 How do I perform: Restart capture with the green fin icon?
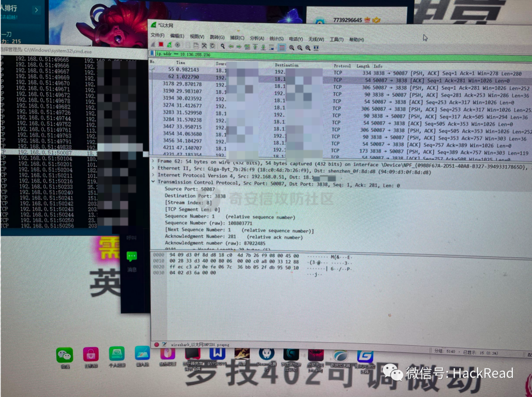point(169,45)
